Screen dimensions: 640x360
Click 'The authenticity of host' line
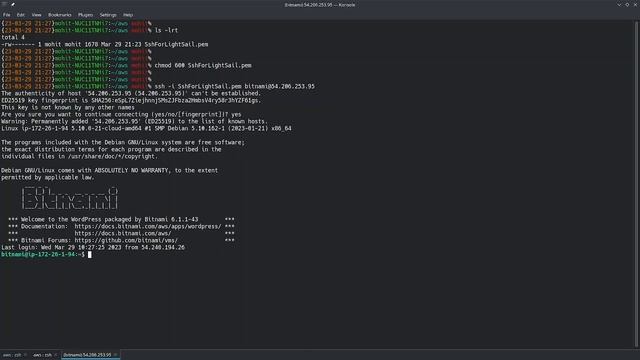pyautogui.click(x=131, y=93)
